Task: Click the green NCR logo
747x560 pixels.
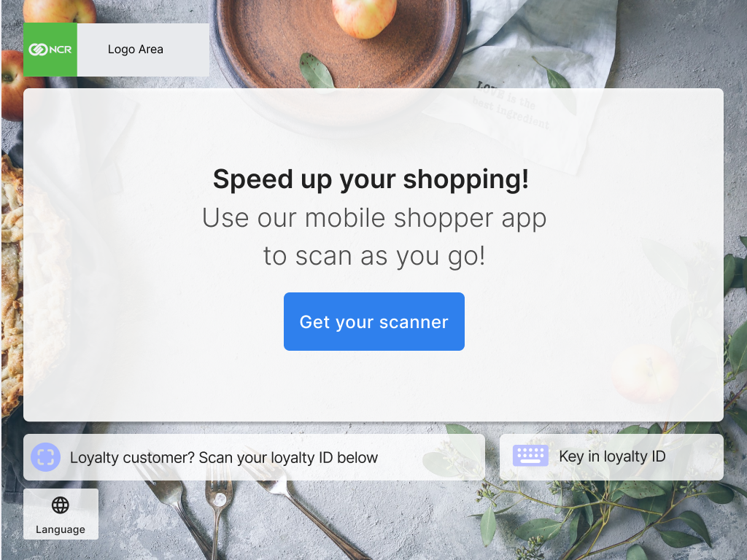Action: pyautogui.click(x=50, y=50)
